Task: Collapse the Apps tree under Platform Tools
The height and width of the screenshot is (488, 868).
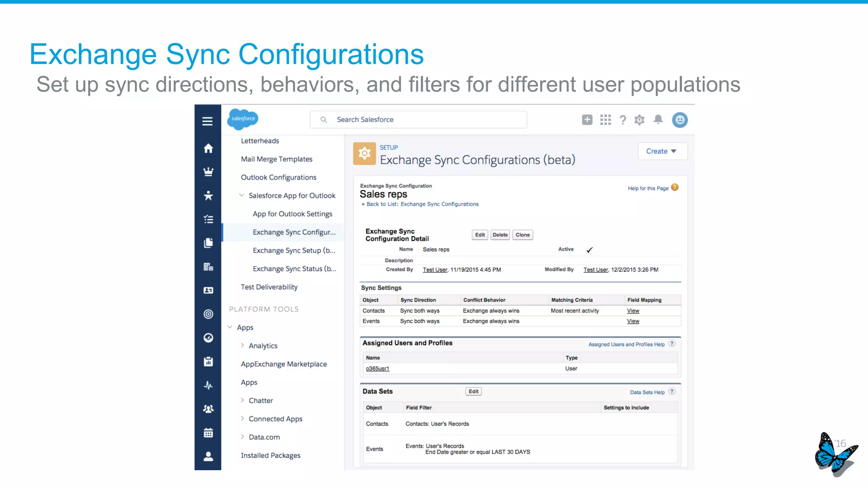Action: click(230, 327)
